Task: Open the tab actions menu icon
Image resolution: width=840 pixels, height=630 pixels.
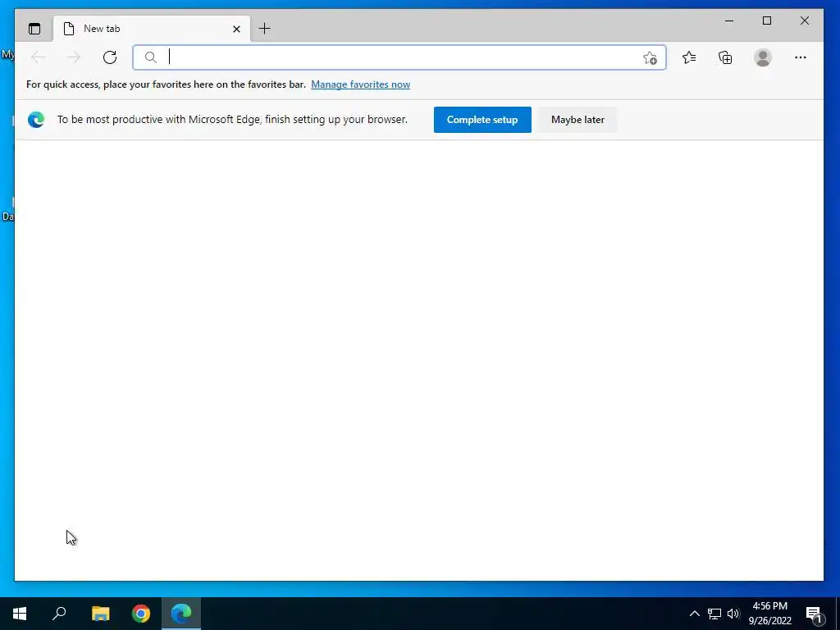Action: click(x=34, y=29)
